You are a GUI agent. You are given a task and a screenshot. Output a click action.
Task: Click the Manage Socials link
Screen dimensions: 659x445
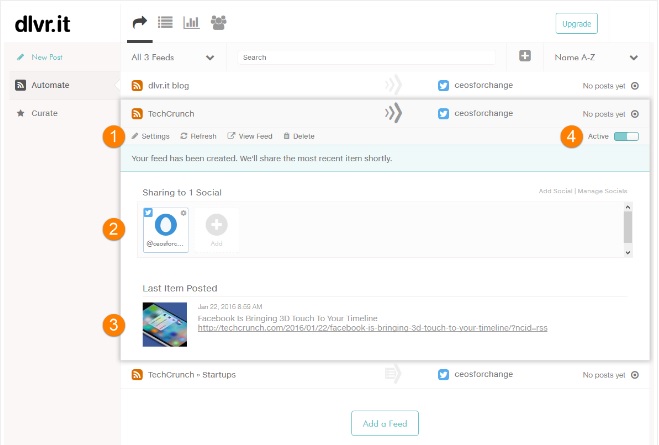click(x=602, y=191)
